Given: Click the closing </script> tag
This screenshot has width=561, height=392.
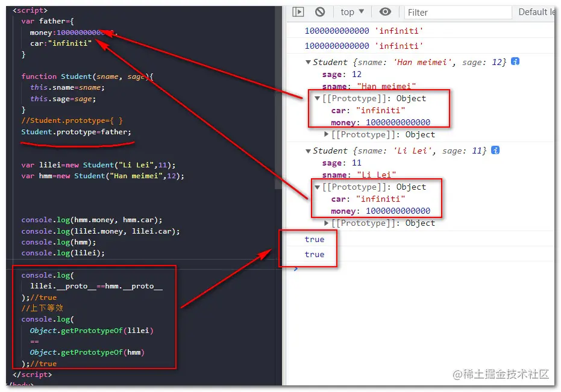Looking at the screenshot, I should click(32, 375).
